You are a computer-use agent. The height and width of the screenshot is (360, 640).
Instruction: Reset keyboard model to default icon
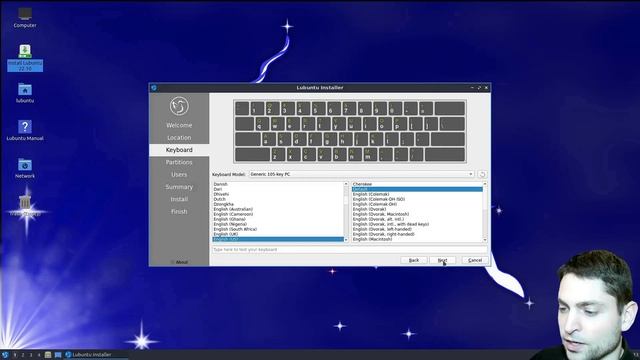tap(482, 174)
